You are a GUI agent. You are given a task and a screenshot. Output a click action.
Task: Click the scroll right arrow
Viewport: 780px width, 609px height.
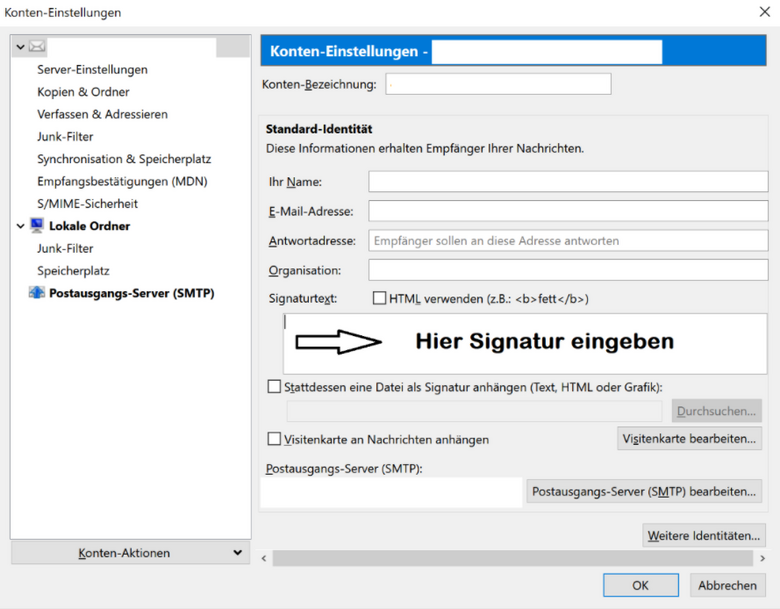click(x=763, y=558)
